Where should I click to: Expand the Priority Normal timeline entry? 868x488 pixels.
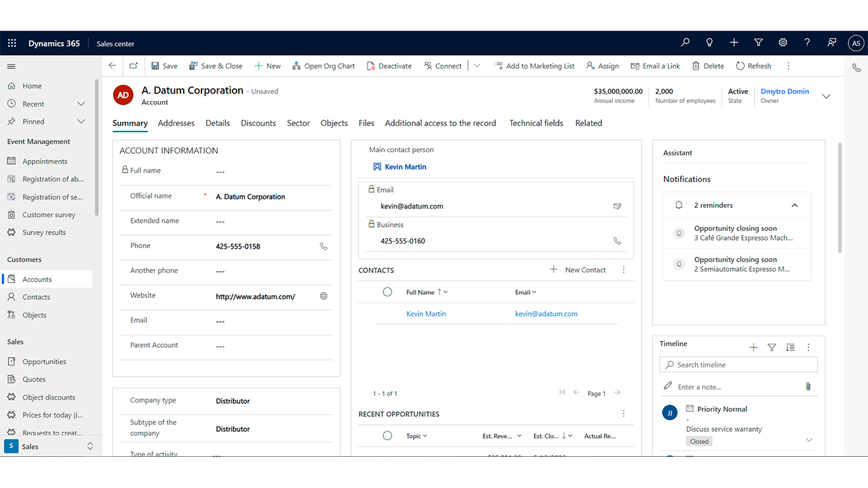(809, 441)
